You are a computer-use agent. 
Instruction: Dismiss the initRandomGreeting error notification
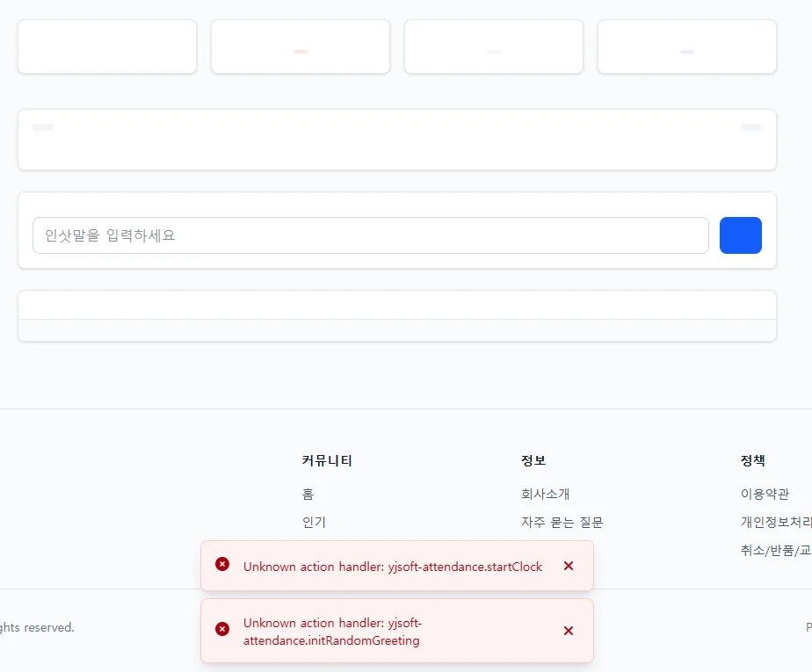click(568, 631)
